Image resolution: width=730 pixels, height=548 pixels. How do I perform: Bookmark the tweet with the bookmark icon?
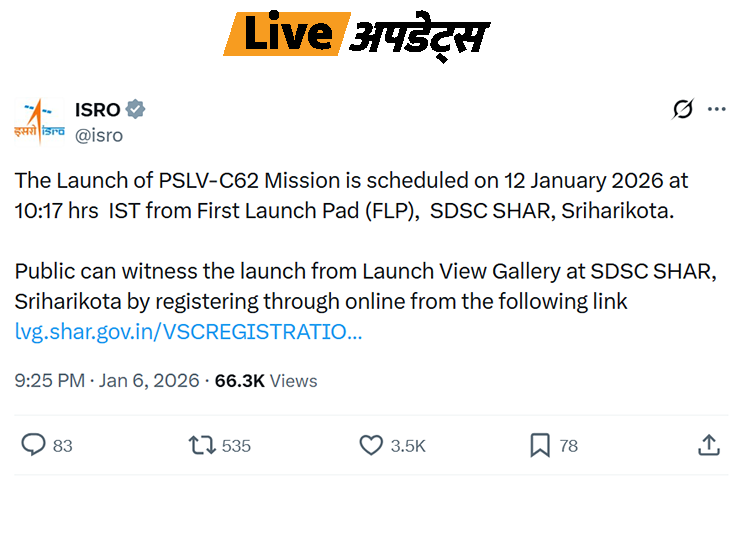(540, 445)
